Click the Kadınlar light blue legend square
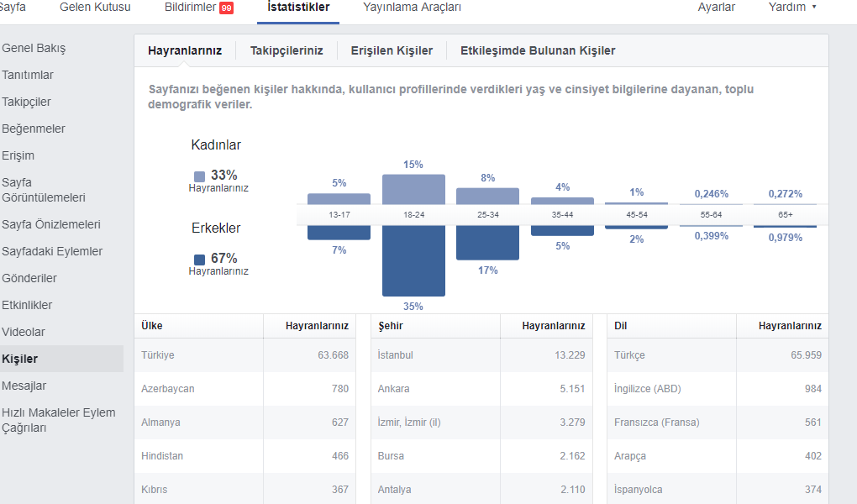Viewport: 857px width, 504px height. coord(199,176)
